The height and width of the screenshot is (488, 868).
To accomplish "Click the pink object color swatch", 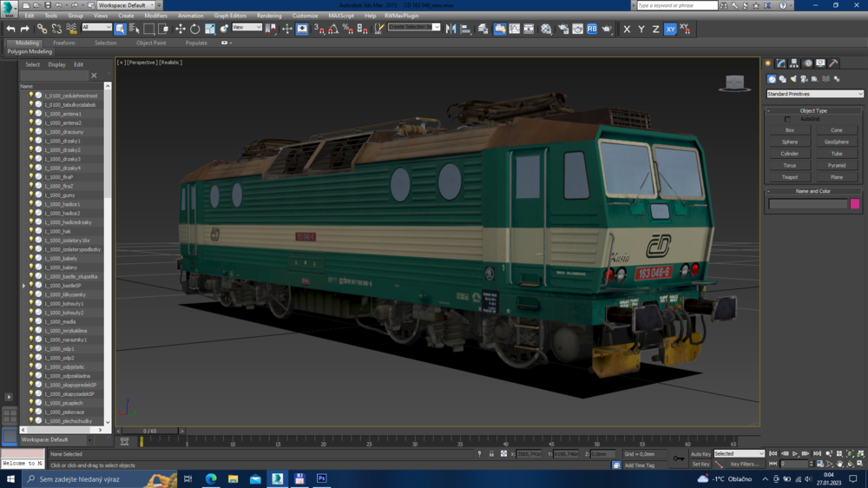I will pos(854,204).
